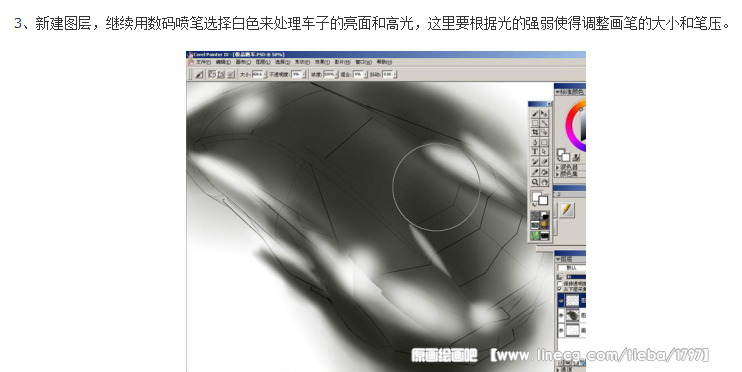Toggle visibility eye of top layer

click(561, 301)
